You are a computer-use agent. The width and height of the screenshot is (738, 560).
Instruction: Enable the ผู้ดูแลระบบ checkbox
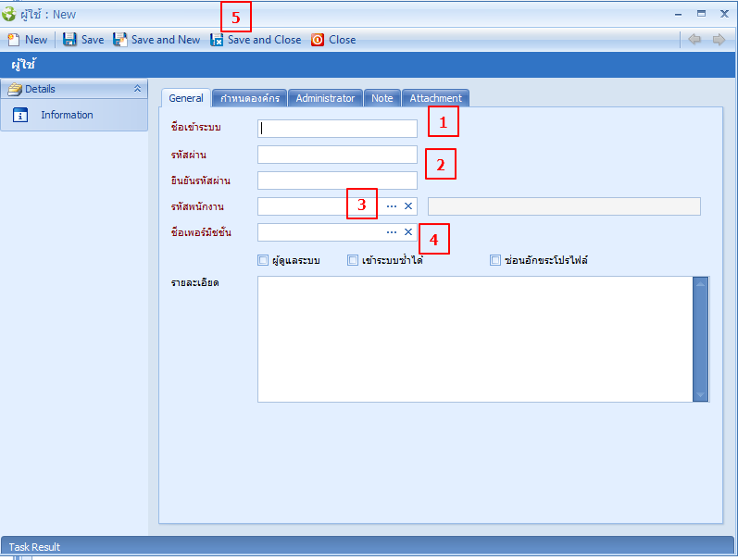(264, 260)
